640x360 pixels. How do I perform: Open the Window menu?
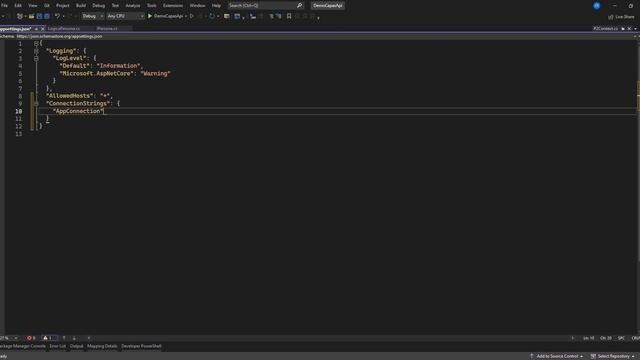[197, 6]
